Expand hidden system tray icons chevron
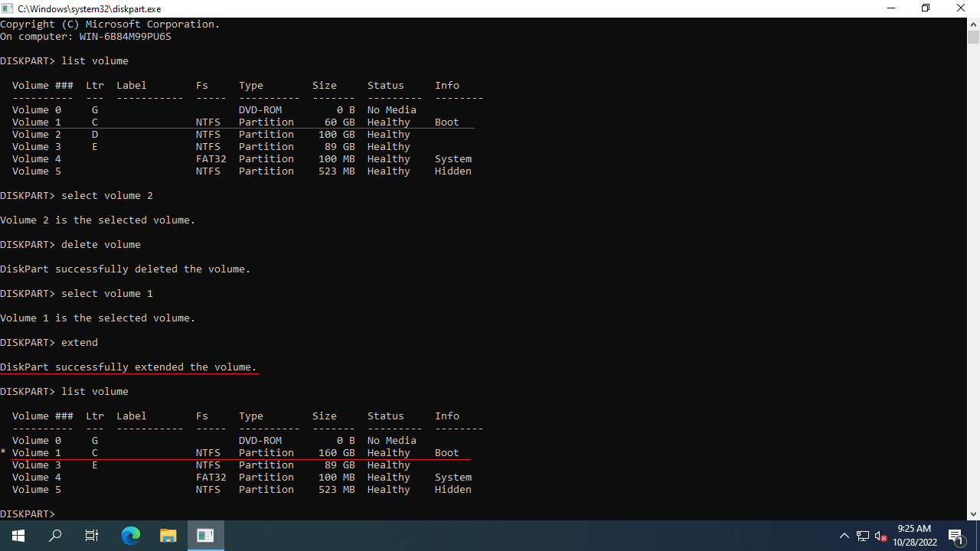 (844, 536)
